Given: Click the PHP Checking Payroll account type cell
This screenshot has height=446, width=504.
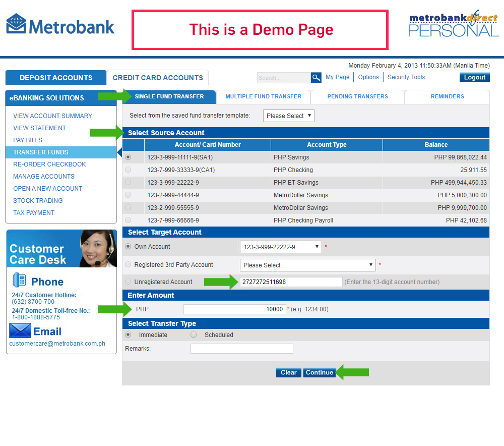Looking at the screenshot, I should coord(327,220).
